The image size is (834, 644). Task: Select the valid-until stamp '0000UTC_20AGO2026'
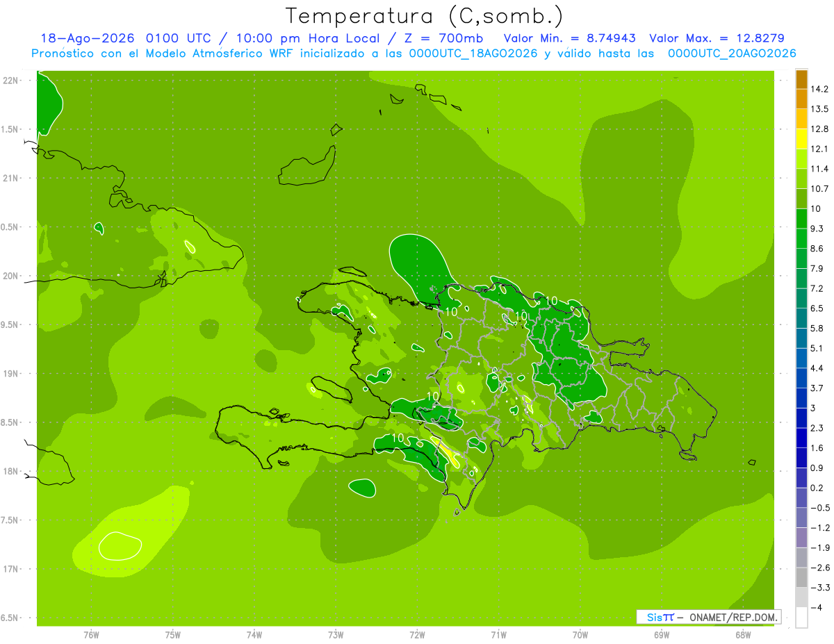732,53
